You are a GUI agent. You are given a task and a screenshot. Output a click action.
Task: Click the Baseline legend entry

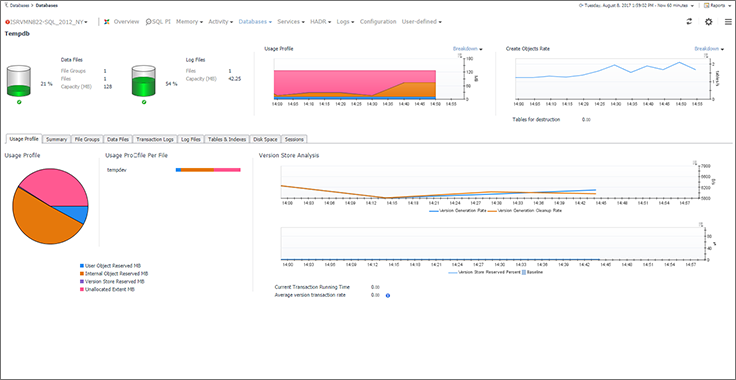click(532, 272)
